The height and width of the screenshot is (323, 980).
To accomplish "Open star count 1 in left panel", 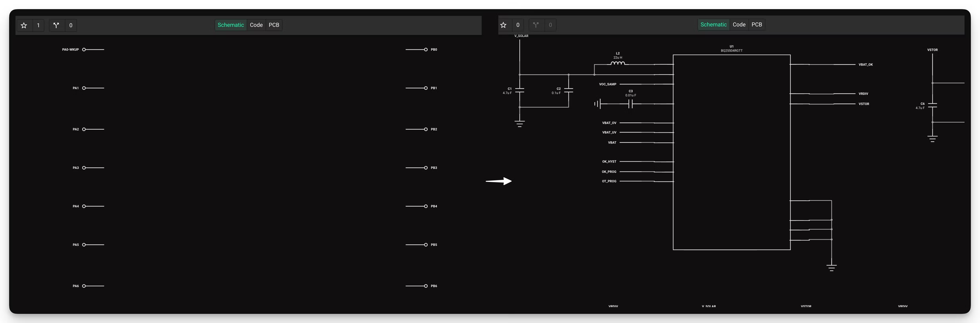I will 38,25.
